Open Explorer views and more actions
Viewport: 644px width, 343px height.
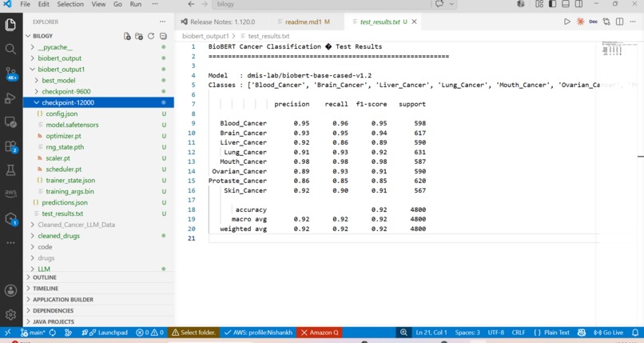[163, 22]
